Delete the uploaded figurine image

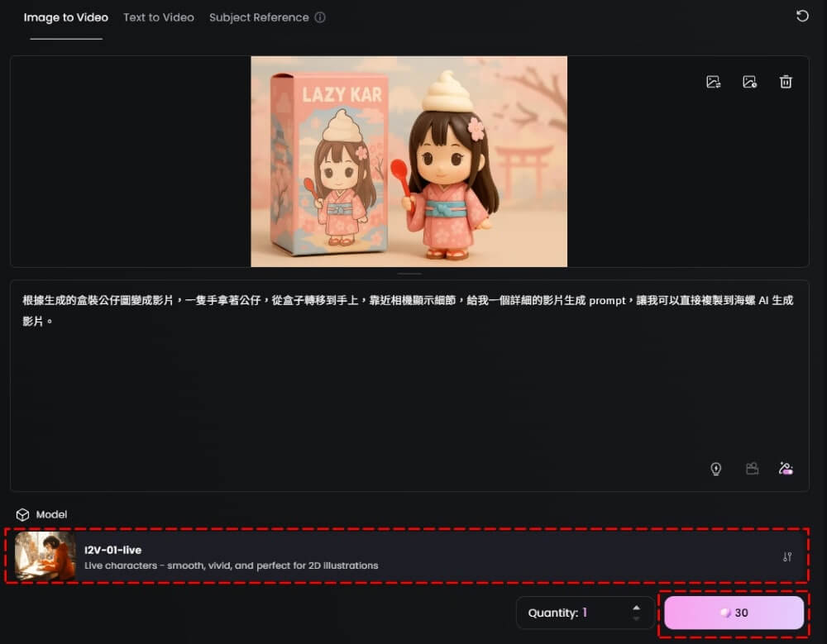pyautogui.click(x=786, y=81)
